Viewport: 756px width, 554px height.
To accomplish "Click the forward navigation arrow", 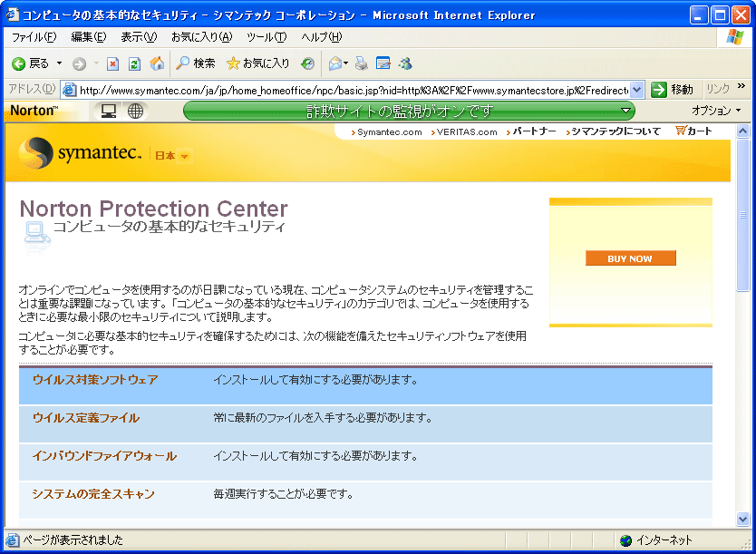I will coord(80,63).
